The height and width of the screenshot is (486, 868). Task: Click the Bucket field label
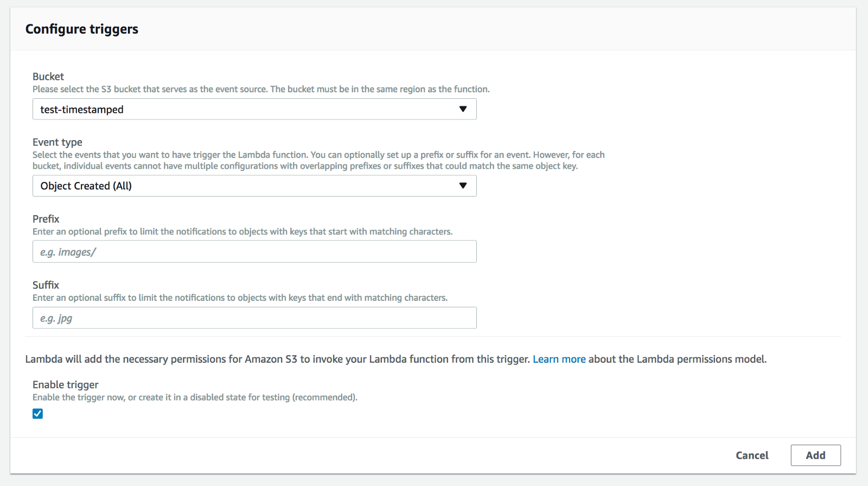pos(48,77)
